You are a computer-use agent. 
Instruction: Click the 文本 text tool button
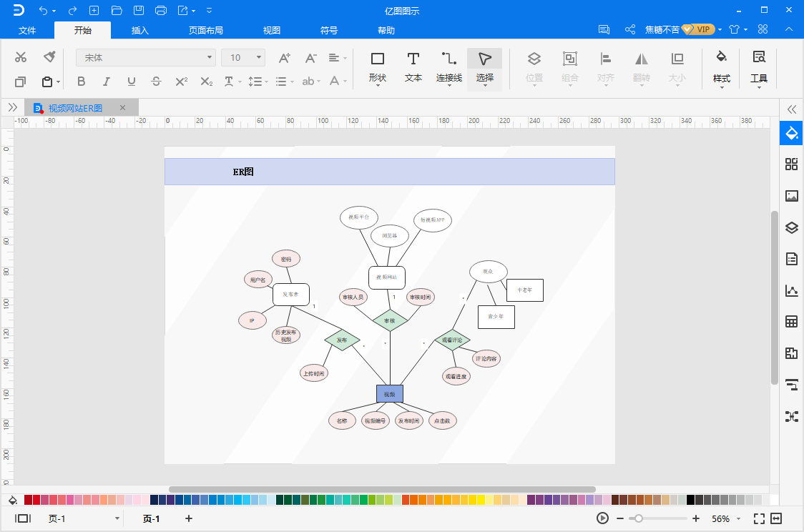(x=413, y=67)
